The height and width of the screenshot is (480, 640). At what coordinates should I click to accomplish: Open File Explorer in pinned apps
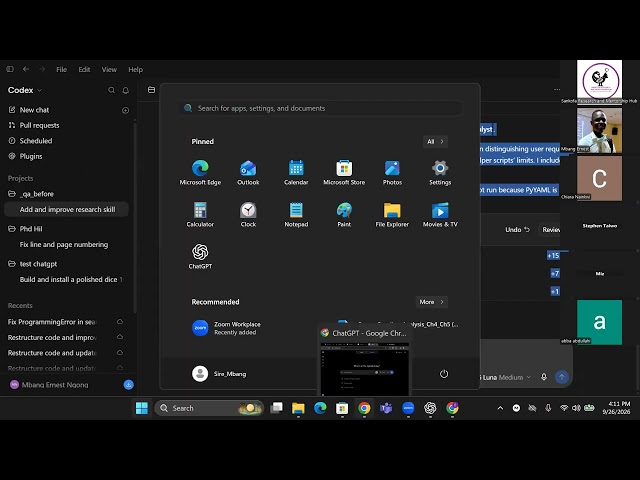[x=392, y=215]
